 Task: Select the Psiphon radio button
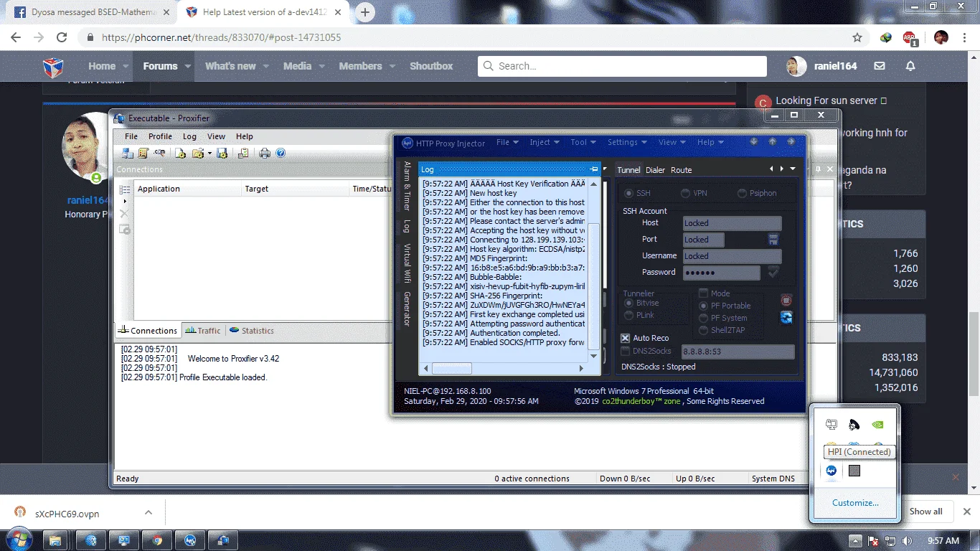point(743,193)
